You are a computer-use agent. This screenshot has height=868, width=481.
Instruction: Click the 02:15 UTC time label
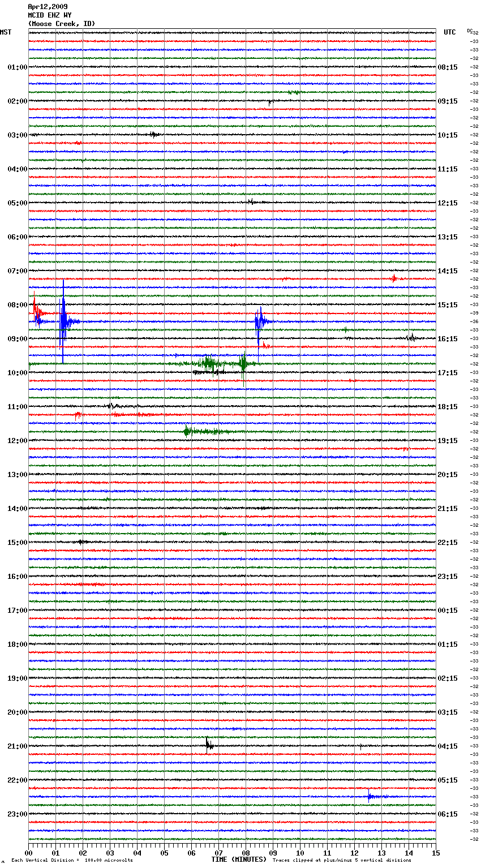[448, 678]
